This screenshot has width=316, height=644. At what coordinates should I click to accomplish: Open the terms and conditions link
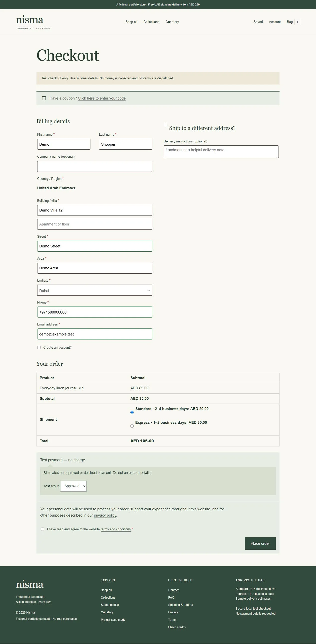pyautogui.click(x=115, y=529)
